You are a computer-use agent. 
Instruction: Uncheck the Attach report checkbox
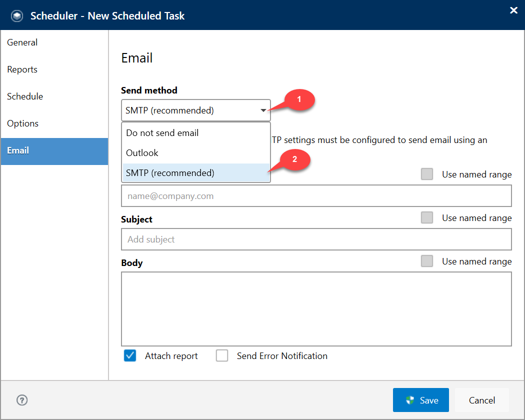129,355
